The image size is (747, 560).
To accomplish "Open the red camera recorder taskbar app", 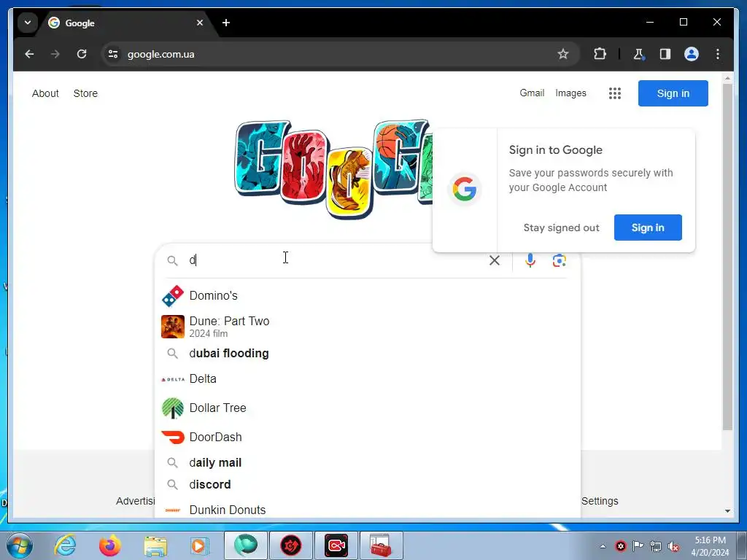I will click(x=336, y=545).
